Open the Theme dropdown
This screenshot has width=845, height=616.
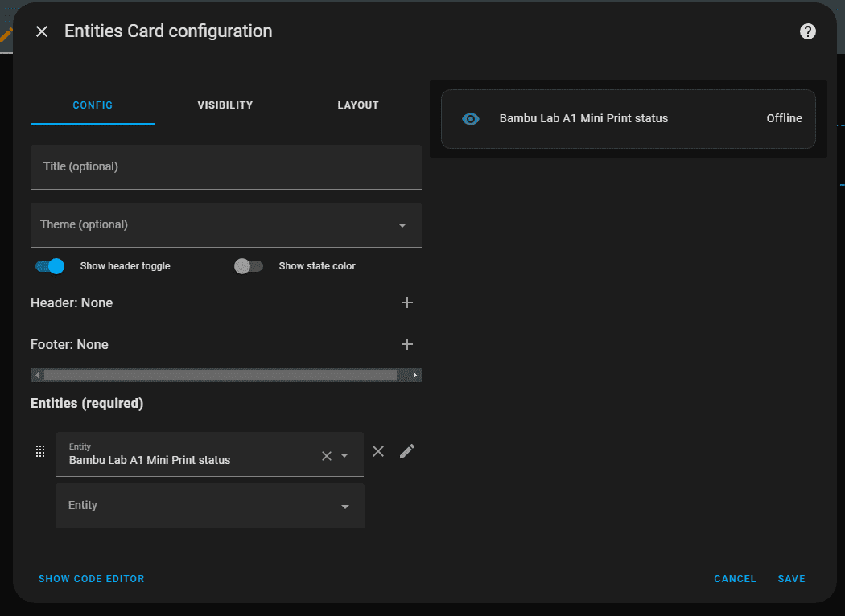click(402, 225)
